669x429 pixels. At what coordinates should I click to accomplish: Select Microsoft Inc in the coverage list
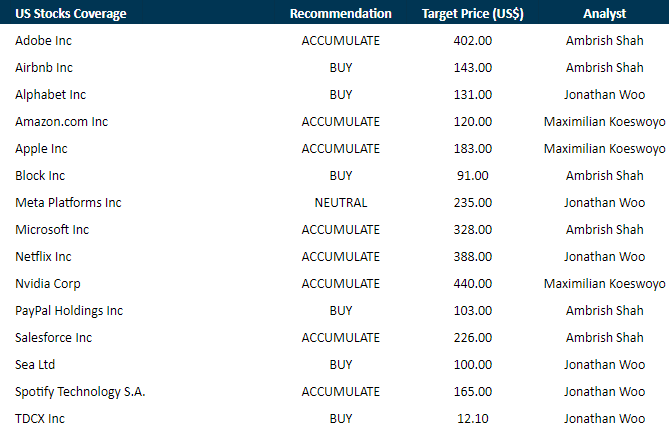pos(52,230)
